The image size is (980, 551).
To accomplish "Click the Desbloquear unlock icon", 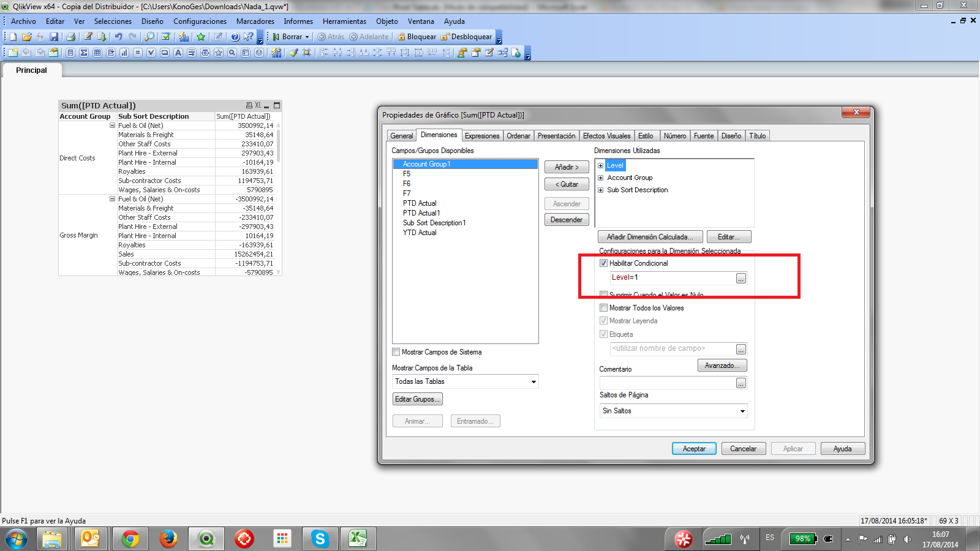I will [x=445, y=37].
